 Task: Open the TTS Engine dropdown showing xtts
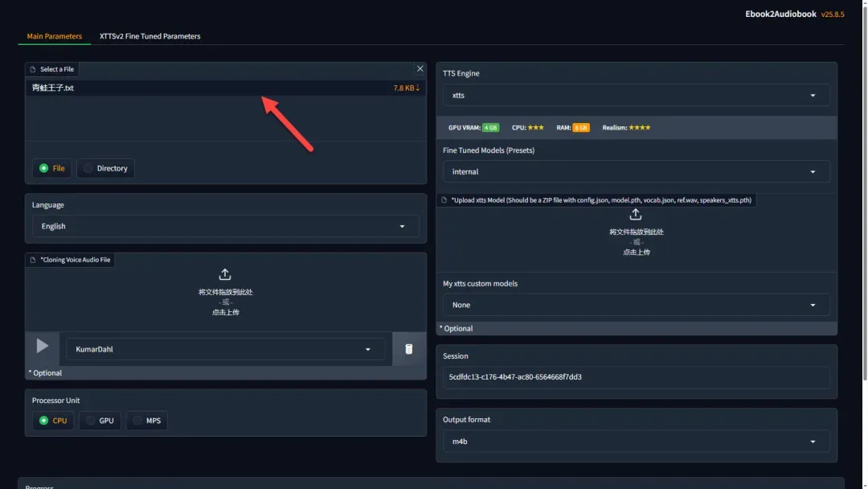(x=636, y=95)
